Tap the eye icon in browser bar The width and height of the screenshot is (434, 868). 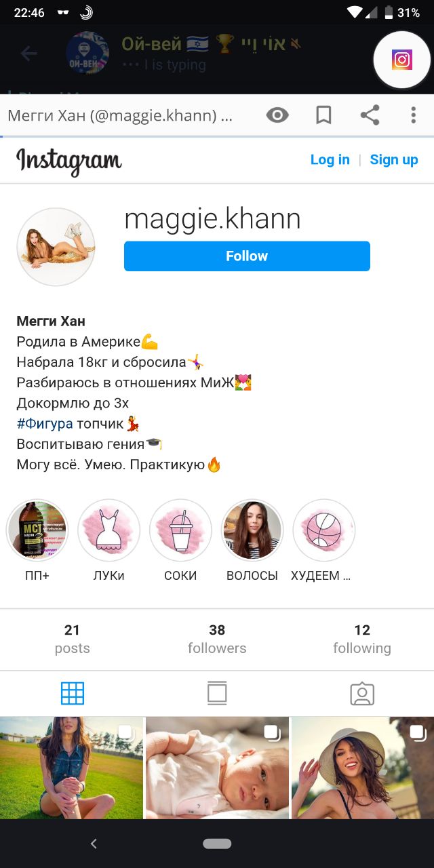(277, 115)
